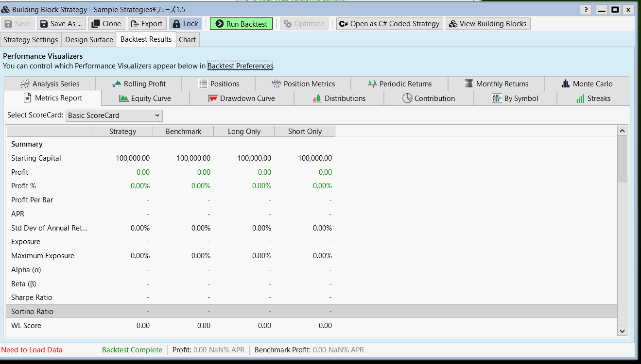Open the Backtest Preferences link
This screenshot has height=364, width=641.
(x=240, y=66)
